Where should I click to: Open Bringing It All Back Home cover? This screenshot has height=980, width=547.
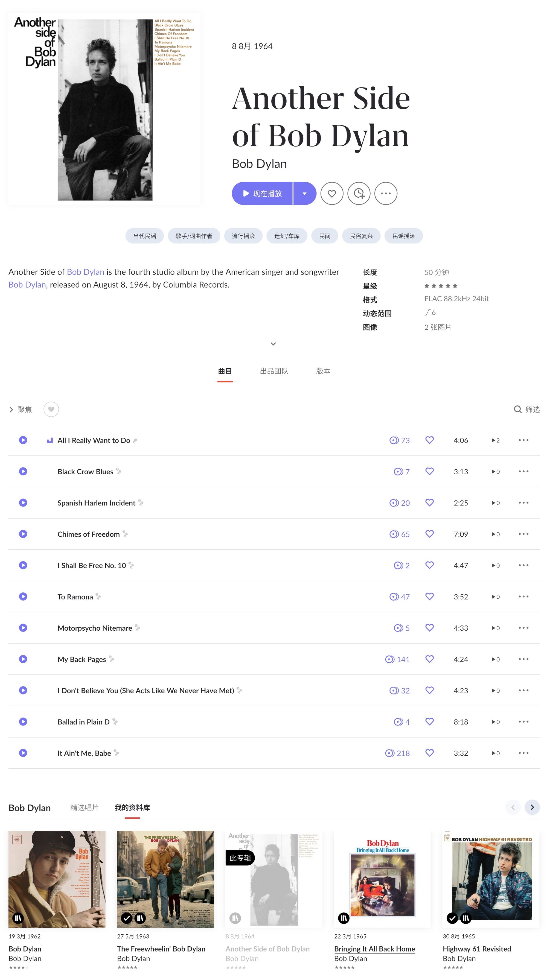[383, 879]
